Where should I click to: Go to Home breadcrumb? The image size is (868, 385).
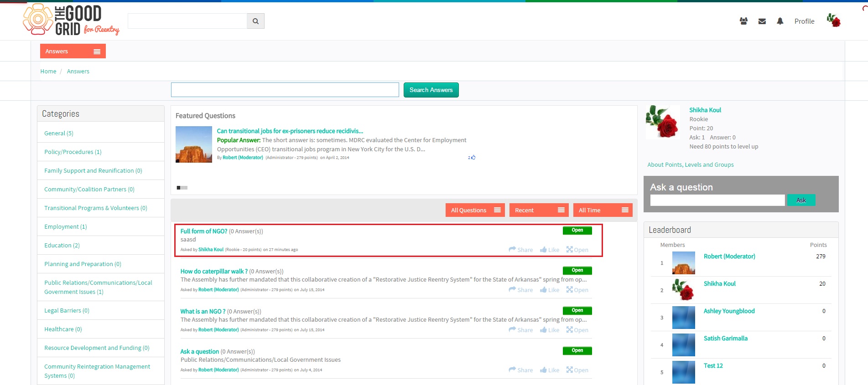[x=48, y=72]
